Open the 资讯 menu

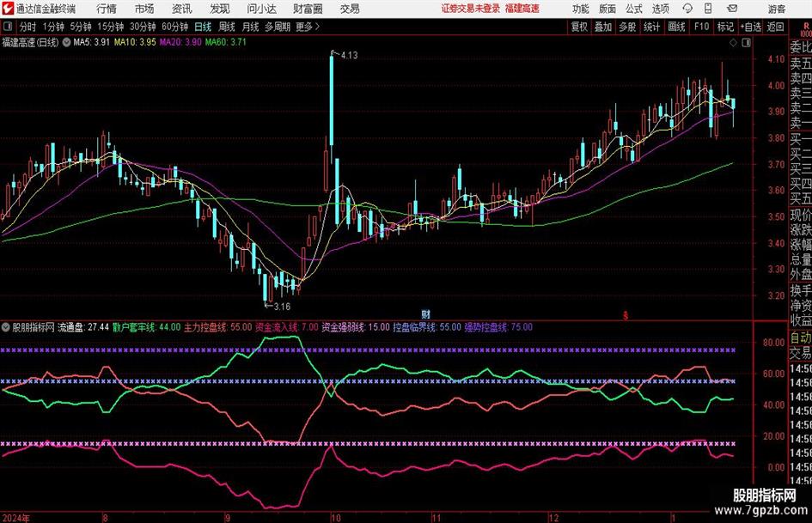(x=182, y=9)
